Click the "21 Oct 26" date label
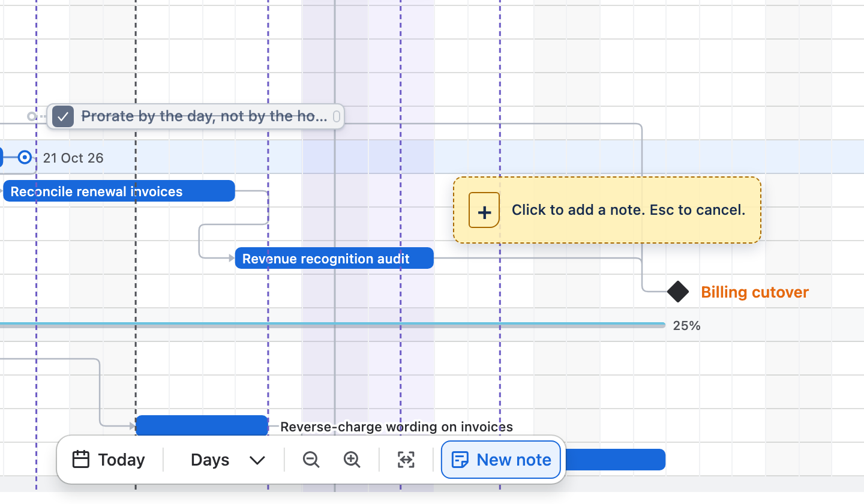This screenshot has width=864, height=504. (x=73, y=158)
